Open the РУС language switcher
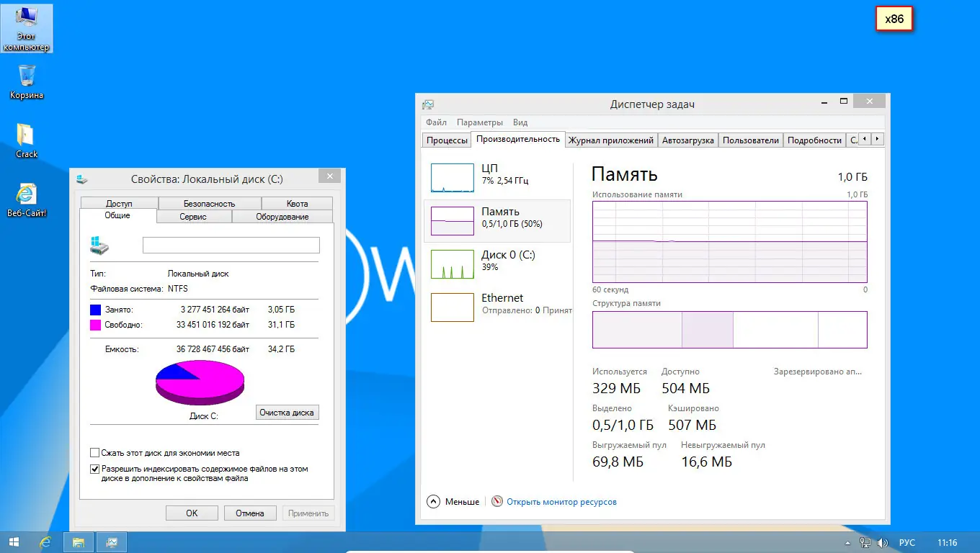The width and height of the screenshot is (980, 553). coord(907,543)
